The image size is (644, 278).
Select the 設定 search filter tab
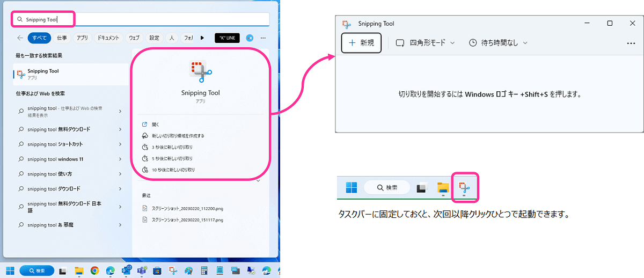(155, 38)
